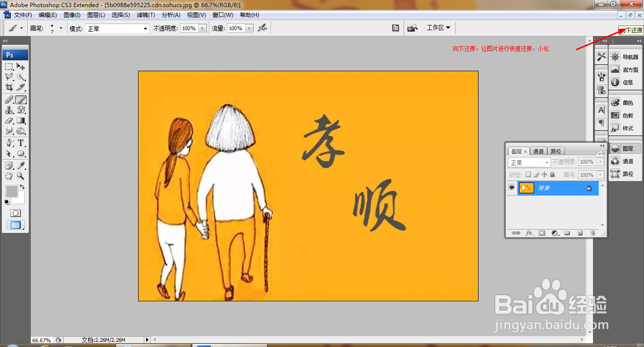644x347 pixels.
Task: Click the delete layer trash button
Action: [x=593, y=233]
